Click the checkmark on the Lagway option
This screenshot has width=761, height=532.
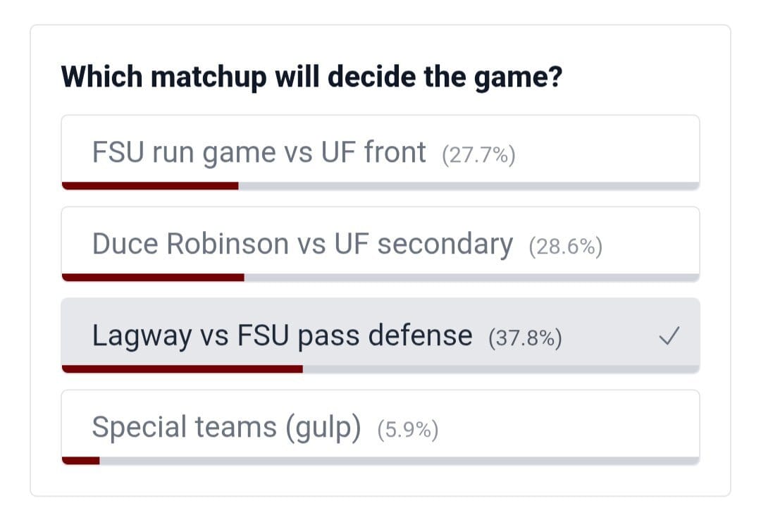(x=668, y=337)
